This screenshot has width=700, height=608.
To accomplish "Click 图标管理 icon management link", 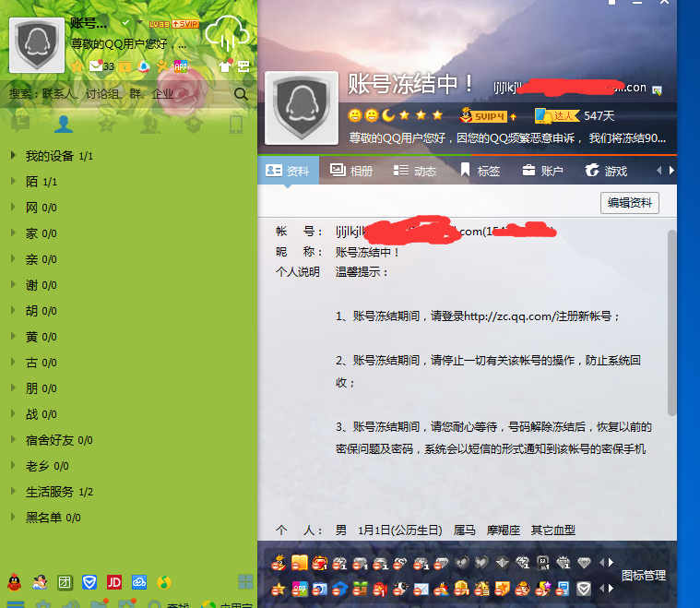I will coord(644,576).
